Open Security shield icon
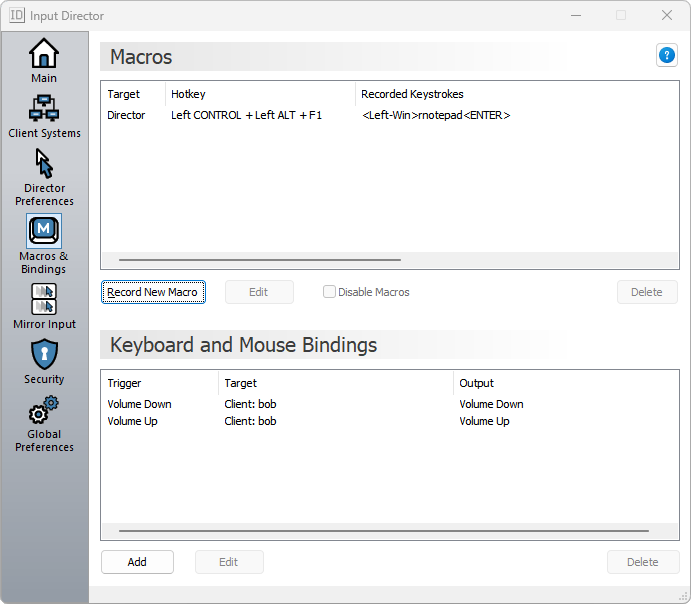The image size is (691, 604). pyautogui.click(x=44, y=354)
